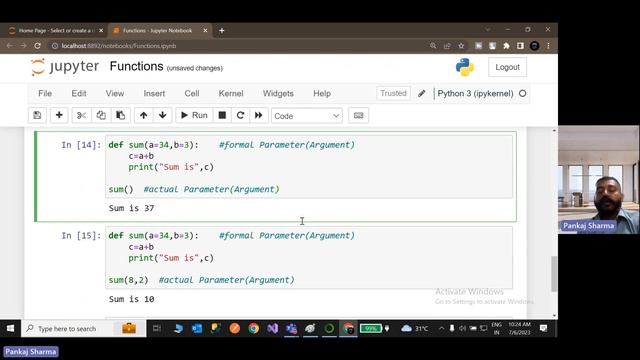Image resolution: width=640 pixels, height=360 pixels.
Task: Open Visual Studio from the taskbar
Action: coord(273,328)
